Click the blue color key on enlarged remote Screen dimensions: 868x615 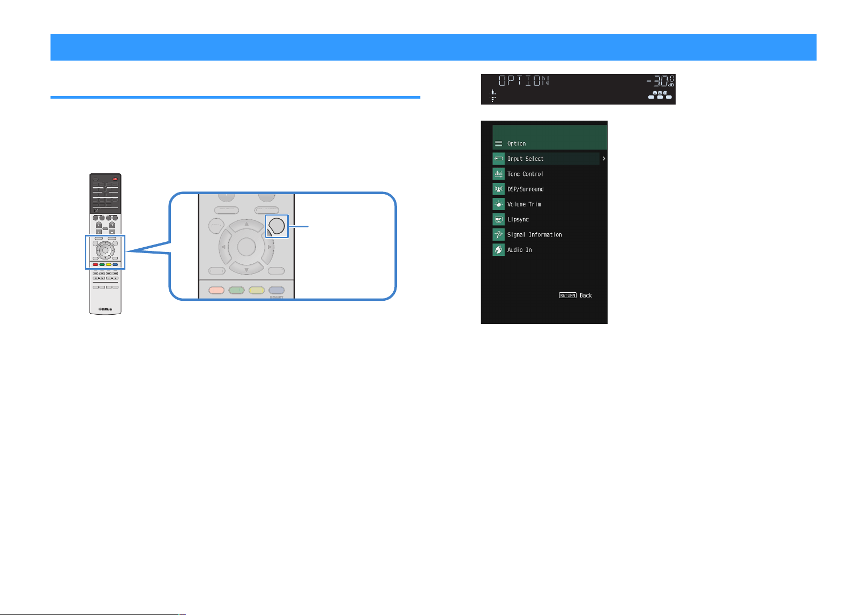(x=276, y=290)
